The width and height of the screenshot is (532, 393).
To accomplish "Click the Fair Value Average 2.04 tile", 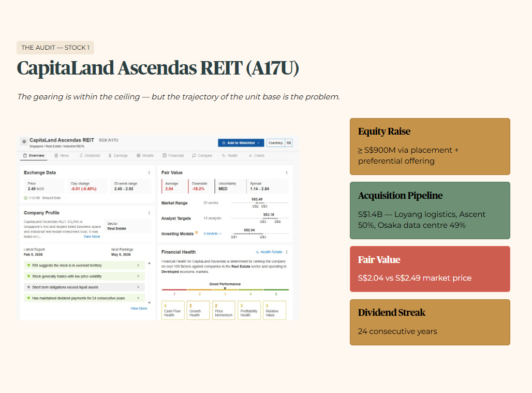I will tap(174, 186).
